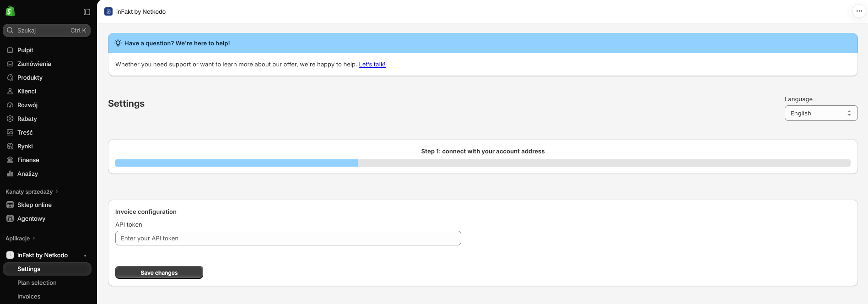Open the Rabaty menu item
Screen dimensions: 868x304
47,119
